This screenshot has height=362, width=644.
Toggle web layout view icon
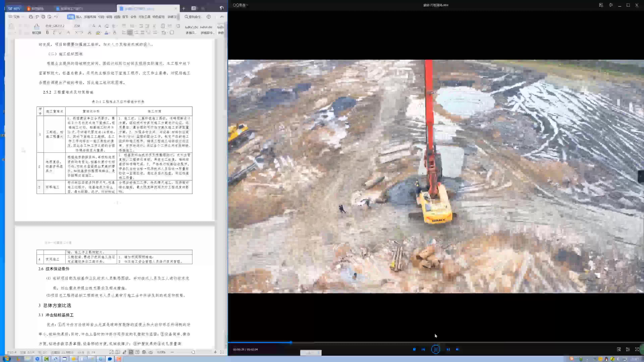coord(144,352)
